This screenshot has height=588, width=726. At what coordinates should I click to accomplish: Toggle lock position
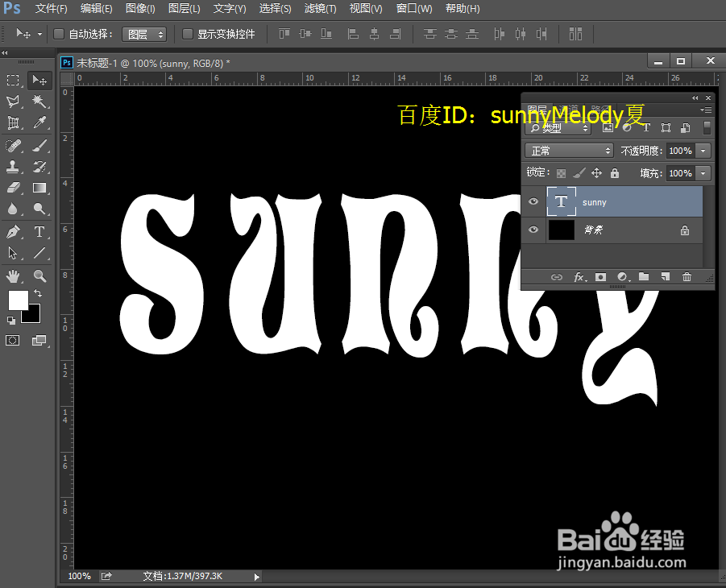click(597, 173)
